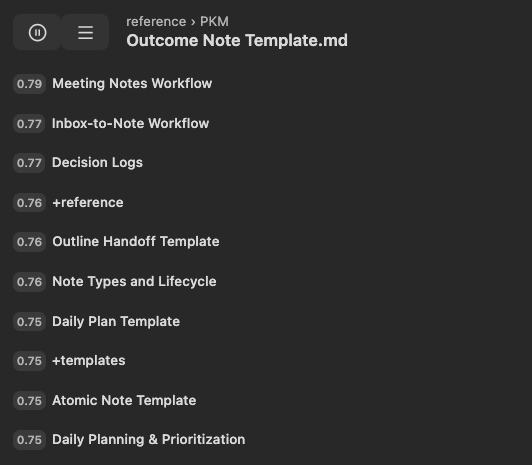
Task: Click the score badge beside Decision Logs
Action: 30,163
